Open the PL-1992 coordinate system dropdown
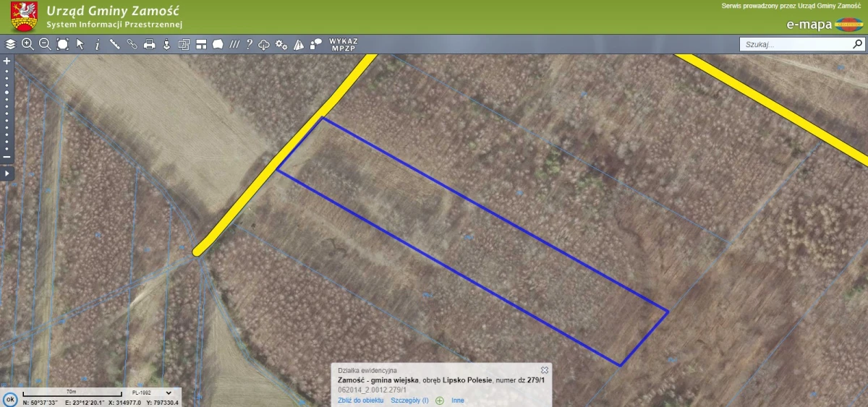The image size is (868, 407). point(152,393)
